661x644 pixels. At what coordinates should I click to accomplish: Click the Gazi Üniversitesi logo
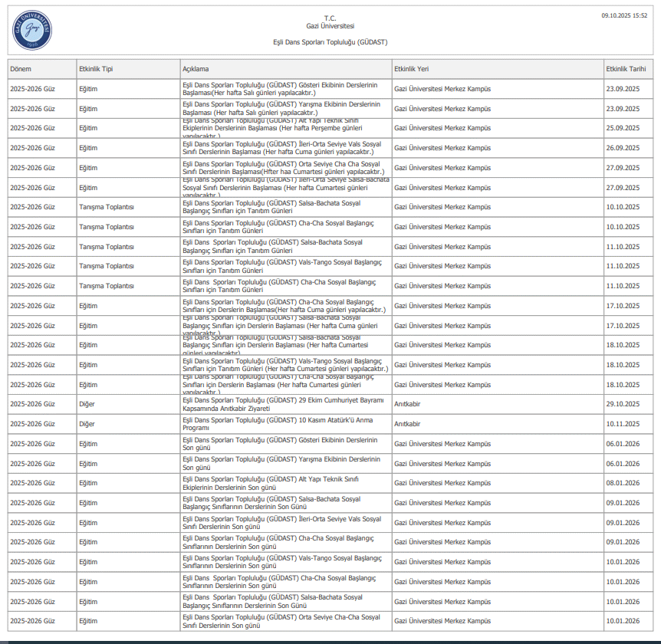coord(32,29)
